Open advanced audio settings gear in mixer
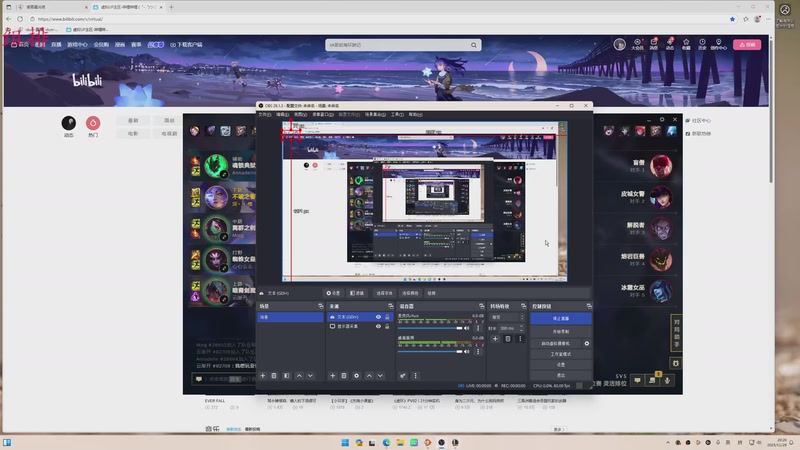 click(402, 375)
